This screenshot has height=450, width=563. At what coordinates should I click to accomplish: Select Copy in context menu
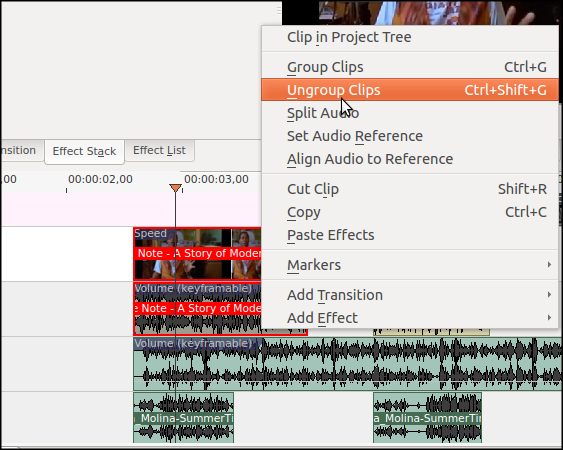click(x=410, y=212)
